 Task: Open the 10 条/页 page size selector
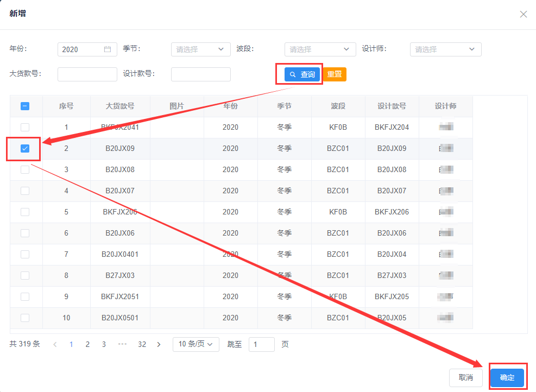[196, 344]
